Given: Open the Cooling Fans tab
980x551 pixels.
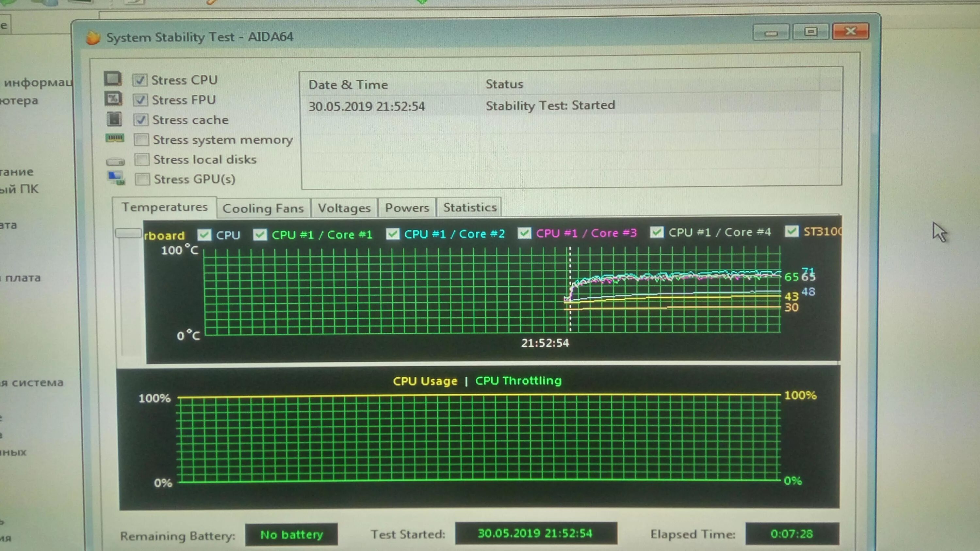Looking at the screenshot, I should (x=263, y=208).
